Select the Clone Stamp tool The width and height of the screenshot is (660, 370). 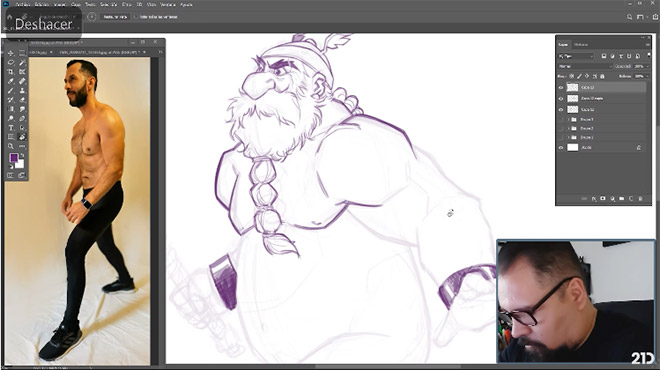pos(22,91)
